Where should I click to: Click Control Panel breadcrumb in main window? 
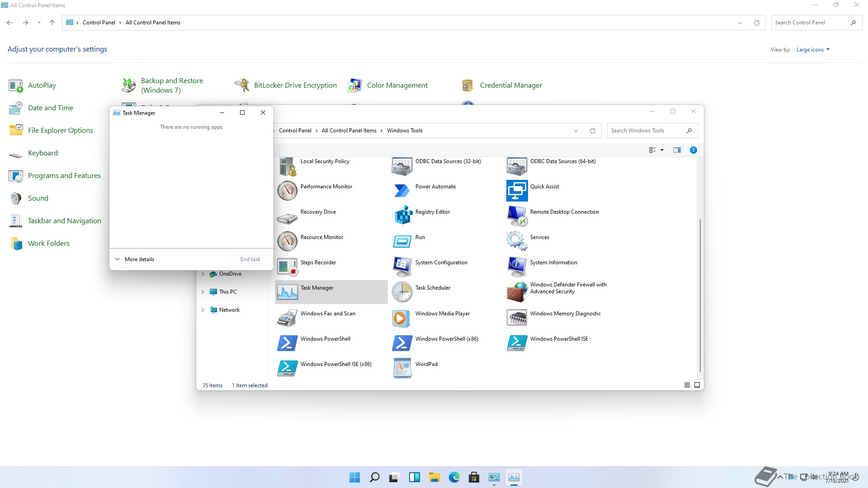(99, 23)
